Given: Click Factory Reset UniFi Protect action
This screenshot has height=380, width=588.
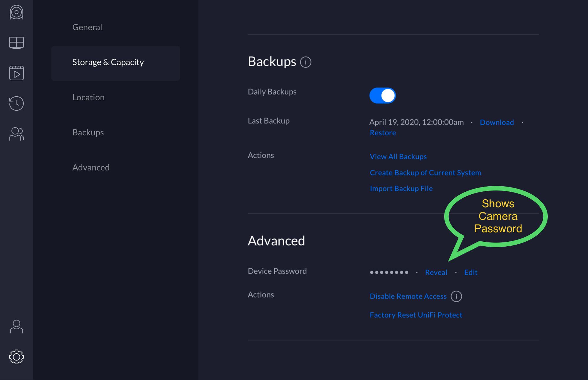Looking at the screenshot, I should [415, 314].
